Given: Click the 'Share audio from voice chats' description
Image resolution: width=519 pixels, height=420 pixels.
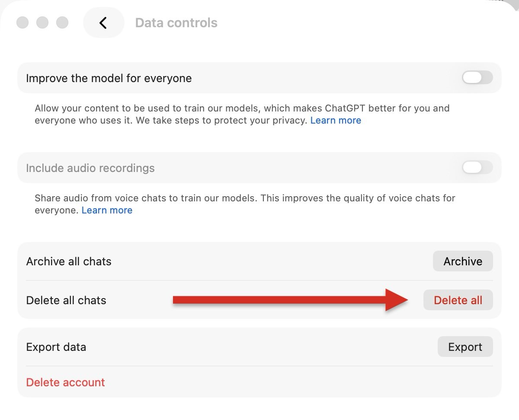Looking at the screenshot, I should tap(245, 204).
